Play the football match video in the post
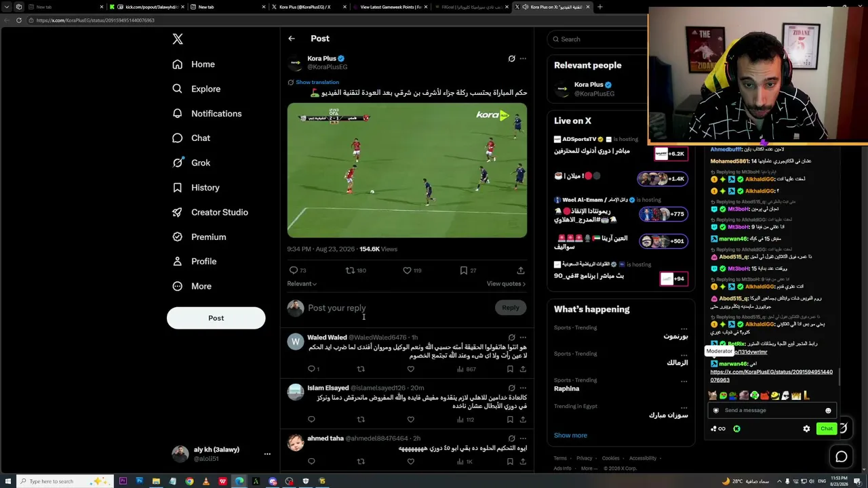The image size is (868, 488). click(407, 170)
